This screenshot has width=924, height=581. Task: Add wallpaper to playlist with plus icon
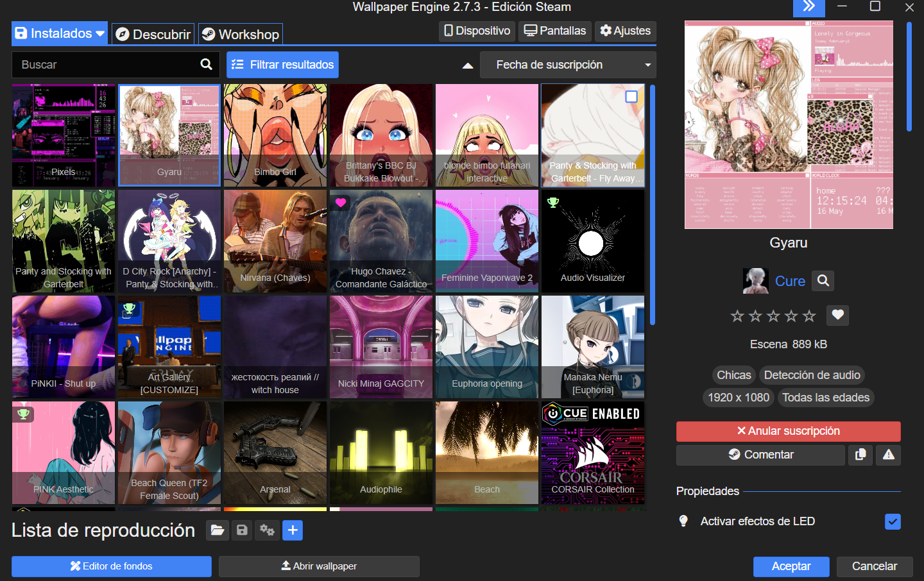[x=293, y=530]
